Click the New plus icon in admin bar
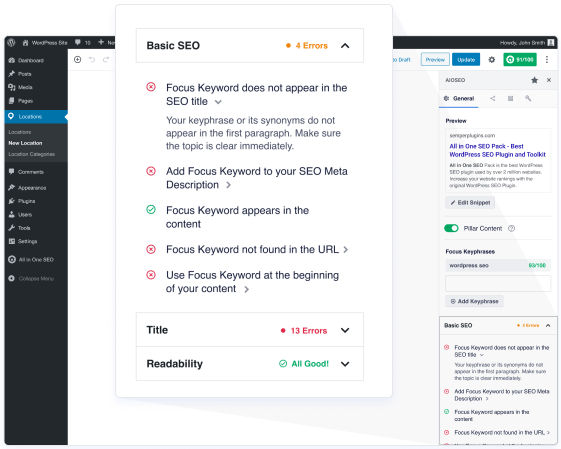Screen dimensions: 561x449 point(101,42)
